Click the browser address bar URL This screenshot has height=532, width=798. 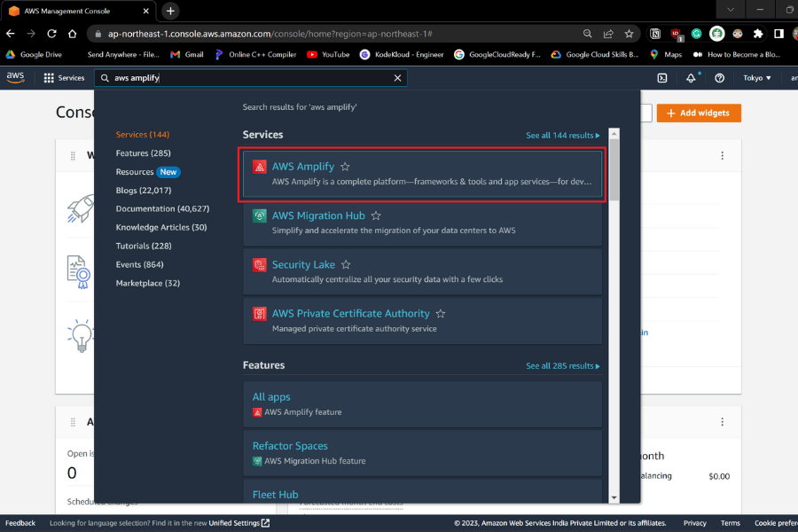[270, 34]
